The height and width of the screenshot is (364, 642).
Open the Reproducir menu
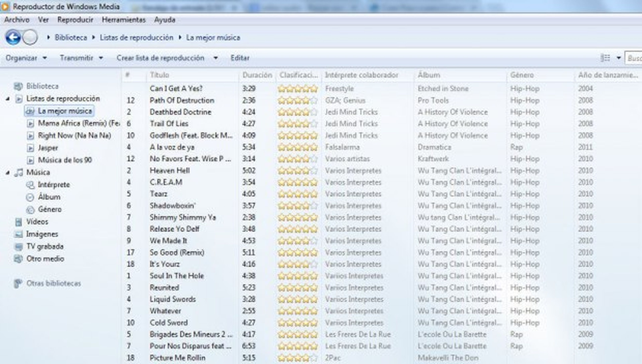[75, 20]
